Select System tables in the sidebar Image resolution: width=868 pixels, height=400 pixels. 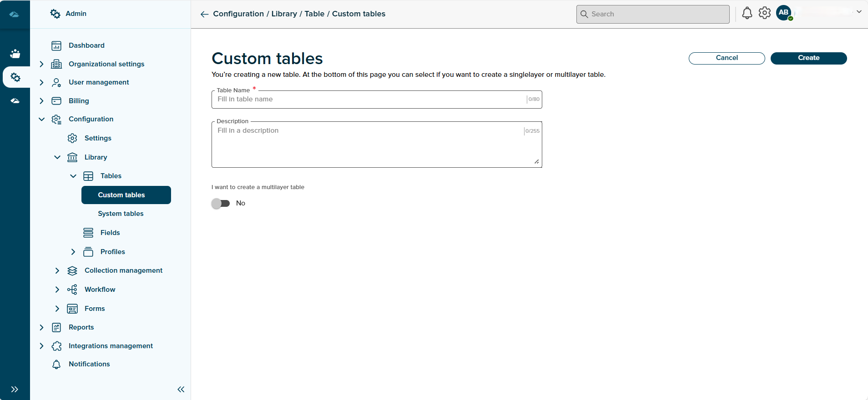point(121,214)
